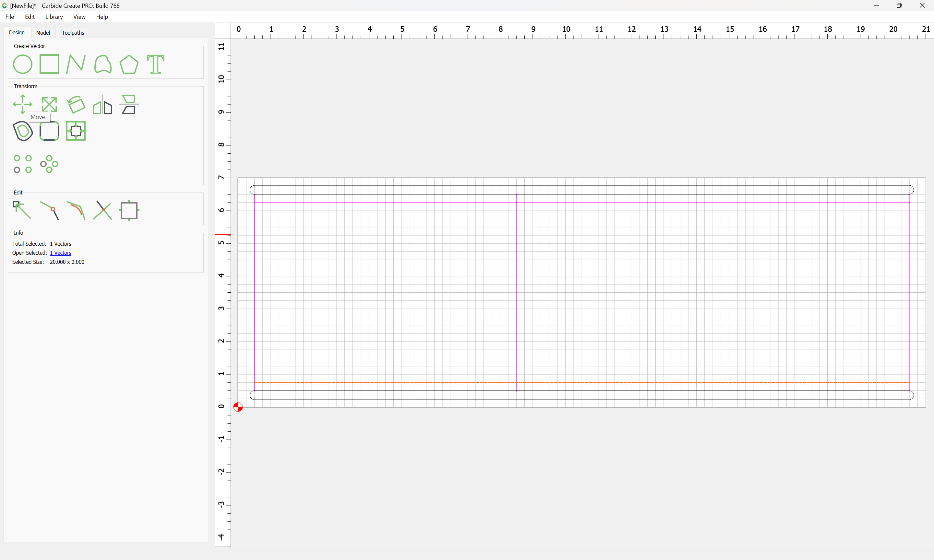
Task: Click the Trim Vectors icon
Action: coord(103,211)
